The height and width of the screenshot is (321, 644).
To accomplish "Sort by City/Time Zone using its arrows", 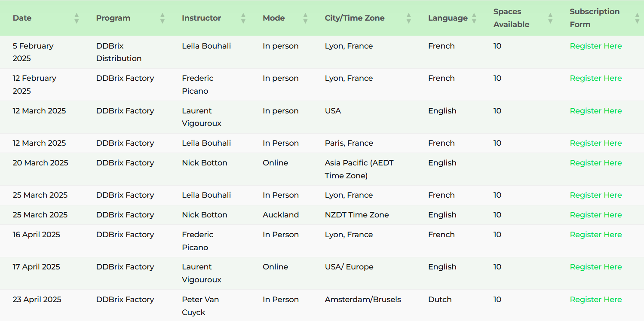I will point(409,18).
